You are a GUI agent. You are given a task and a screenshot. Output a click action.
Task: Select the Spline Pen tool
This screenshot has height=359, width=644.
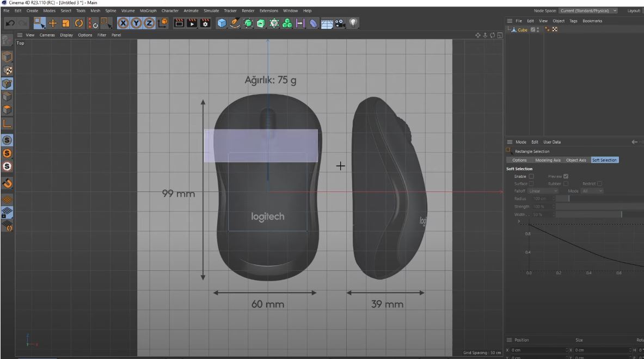tap(235, 23)
